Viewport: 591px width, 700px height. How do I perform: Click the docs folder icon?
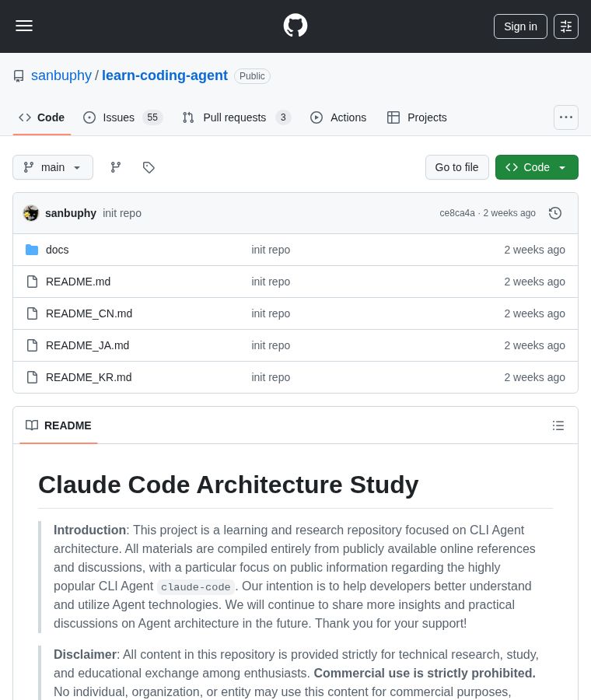coord(32,250)
